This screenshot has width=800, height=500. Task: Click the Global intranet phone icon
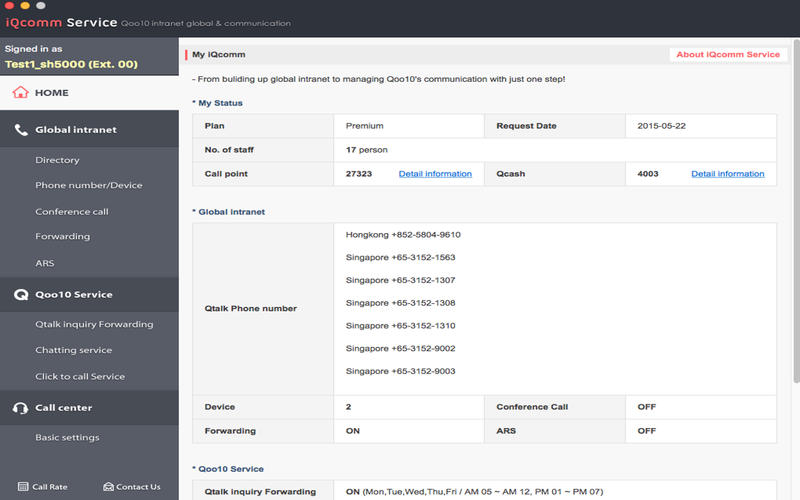(x=20, y=129)
